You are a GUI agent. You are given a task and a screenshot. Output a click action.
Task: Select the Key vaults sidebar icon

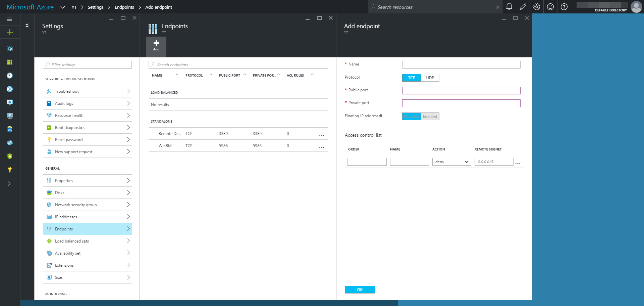(x=10, y=170)
